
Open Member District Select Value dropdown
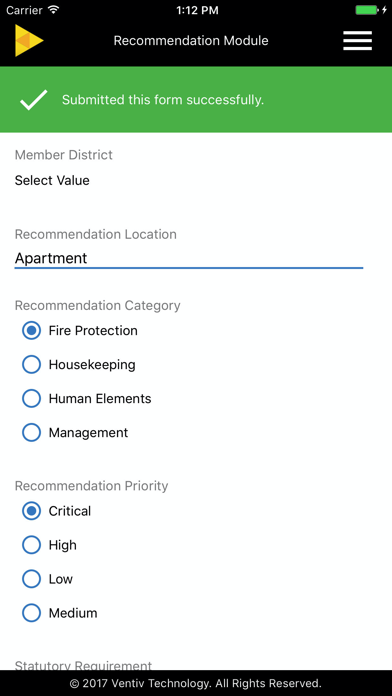tap(52, 180)
